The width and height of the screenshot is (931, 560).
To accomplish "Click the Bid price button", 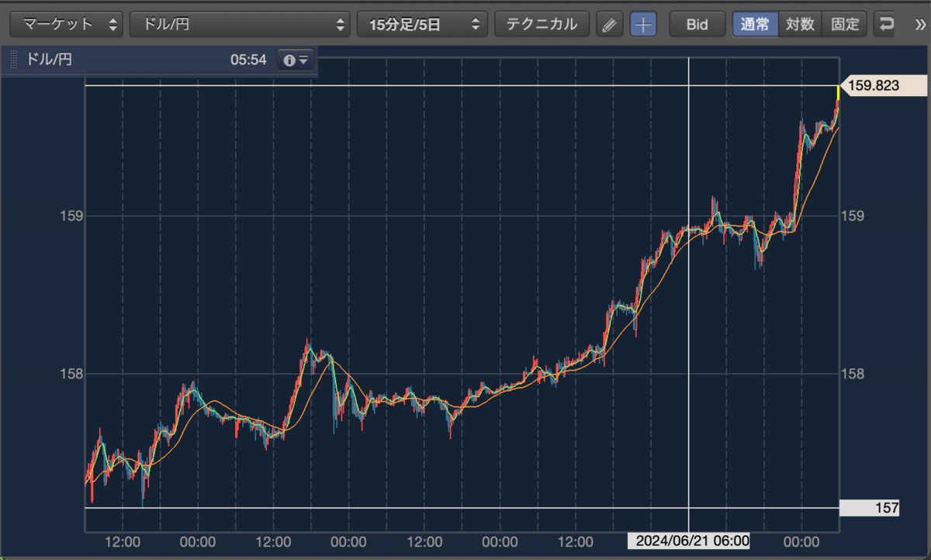I will 697,24.
